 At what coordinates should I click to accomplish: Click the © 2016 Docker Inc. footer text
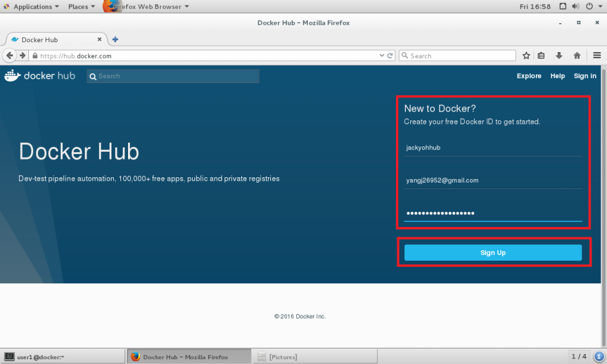coord(300,317)
